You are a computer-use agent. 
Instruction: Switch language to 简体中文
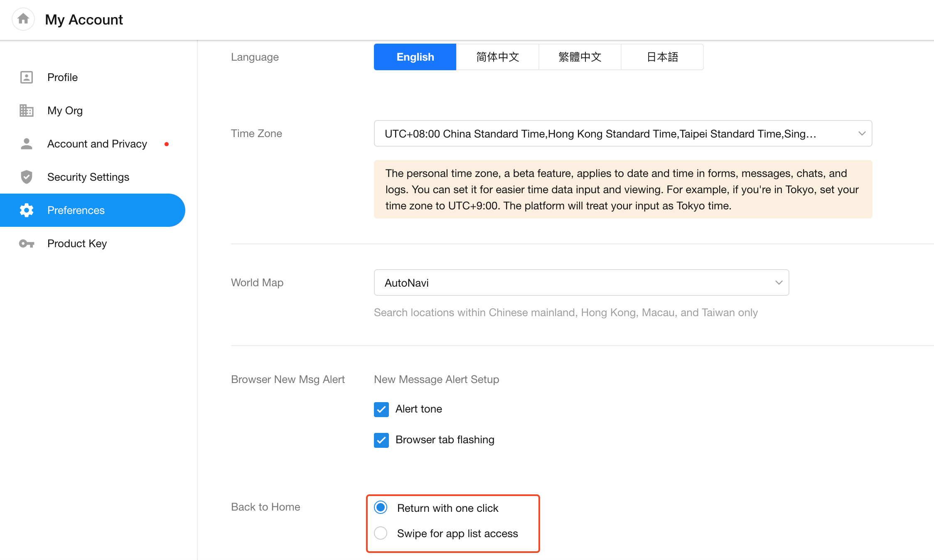(x=497, y=57)
